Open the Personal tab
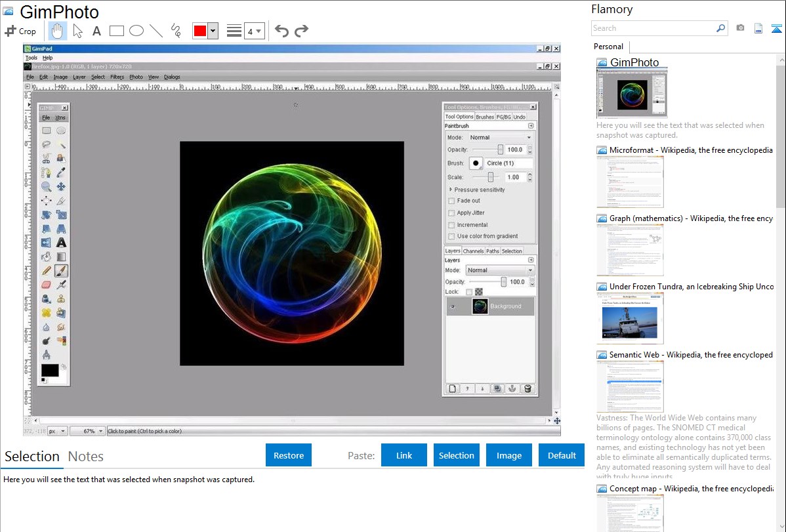This screenshot has width=786, height=532. (x=608, y=47)
